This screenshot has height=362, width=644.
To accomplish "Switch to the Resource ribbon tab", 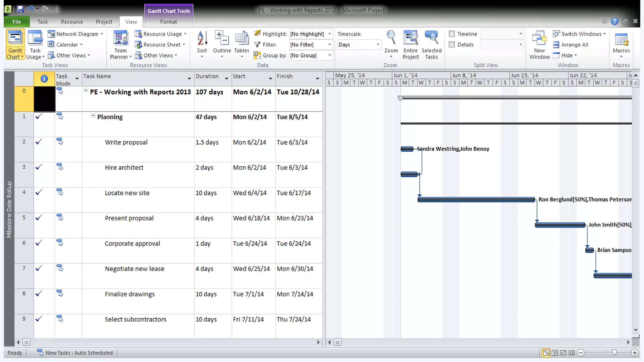I will click(x=72, y=22).
